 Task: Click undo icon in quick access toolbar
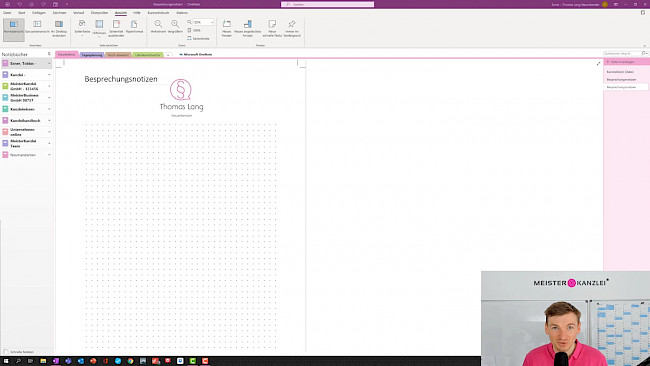[x=19, y=4]
